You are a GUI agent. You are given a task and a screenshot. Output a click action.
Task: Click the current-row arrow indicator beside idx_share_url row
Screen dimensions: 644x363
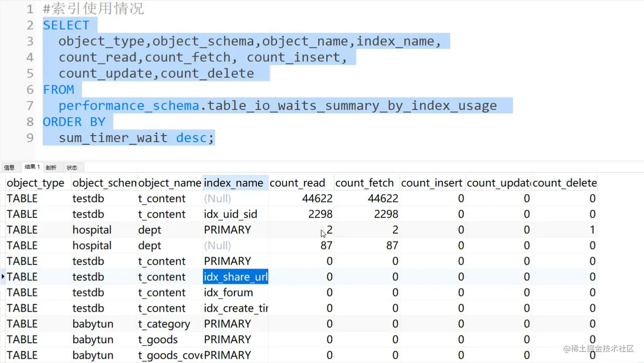point(3,277)
